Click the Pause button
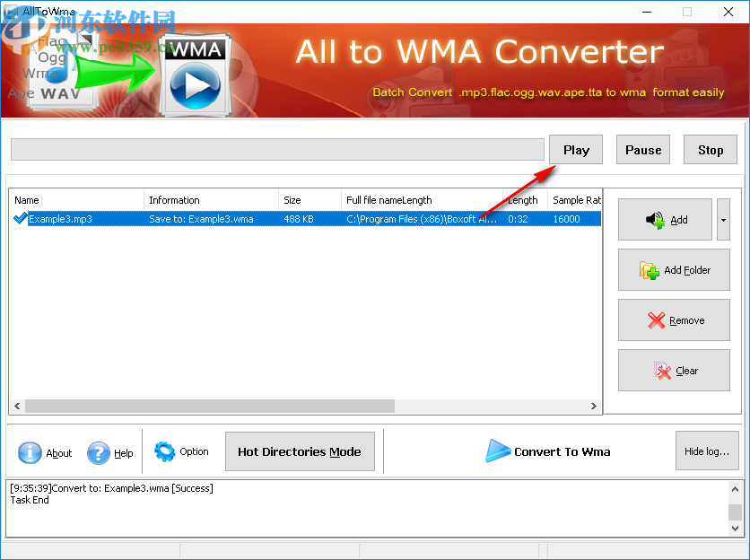 [642, 149]
